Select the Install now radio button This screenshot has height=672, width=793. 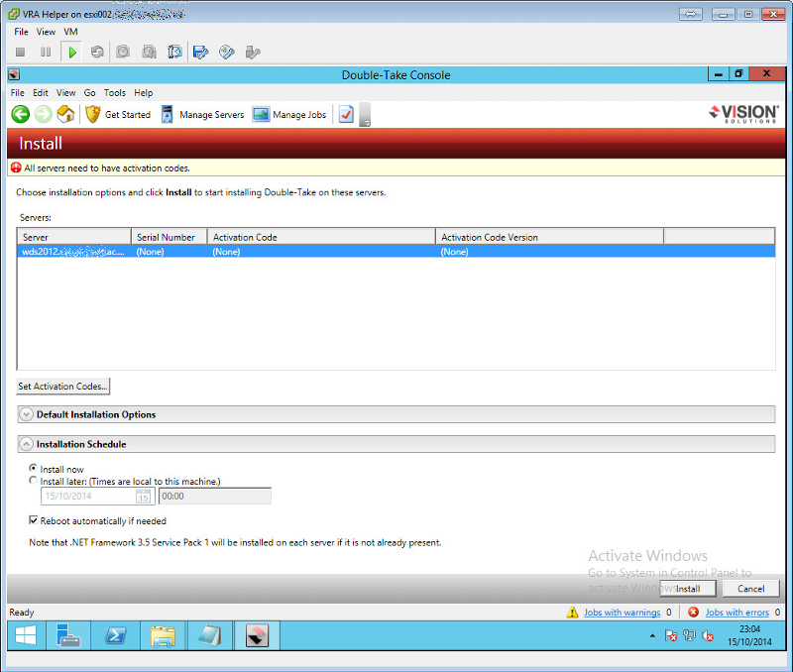(x=33, y=468)
